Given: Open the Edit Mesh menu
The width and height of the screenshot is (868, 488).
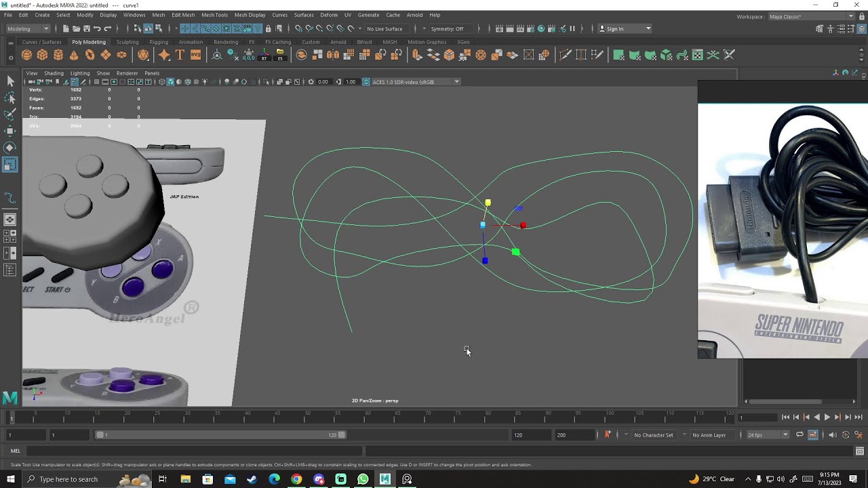Looking at the screenshot, I should point(183,15).
